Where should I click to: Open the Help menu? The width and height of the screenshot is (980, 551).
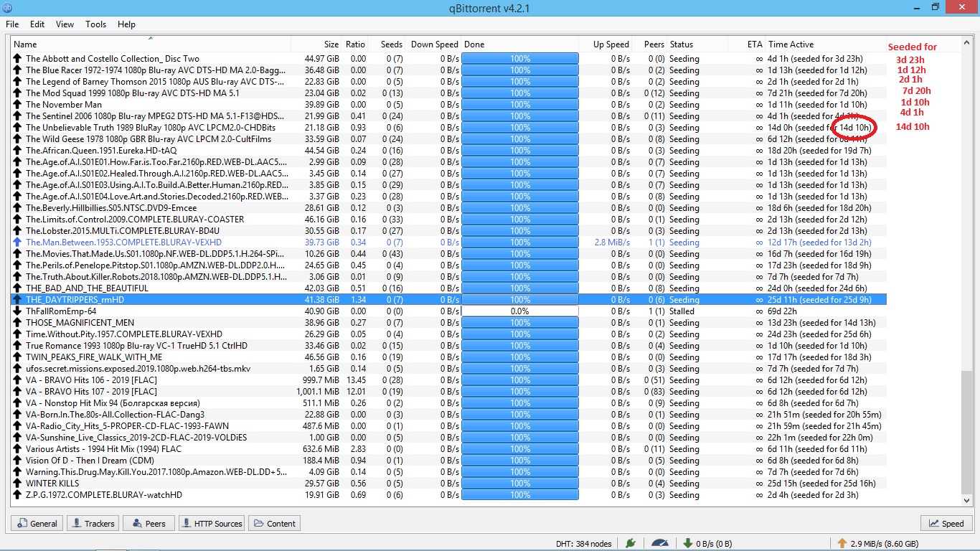tap(126, 24)
